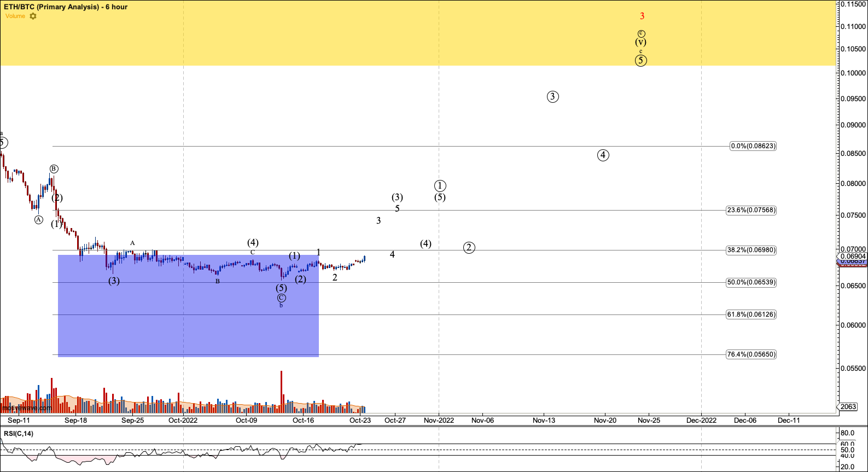Click the Nov-2022 date axis label
The height and width of the screenshot is (472, 868).
439,421
